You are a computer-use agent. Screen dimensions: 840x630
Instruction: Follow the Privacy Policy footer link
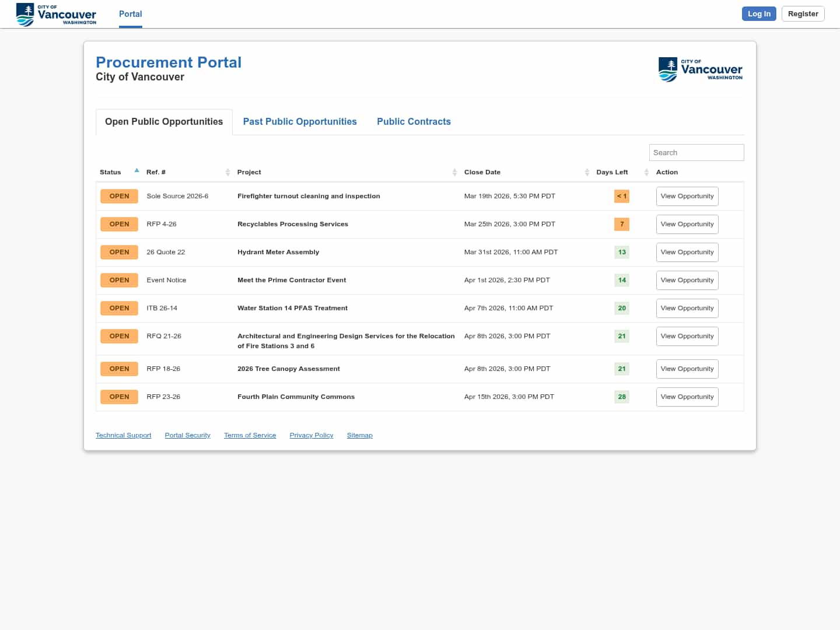tap(311, 435)
